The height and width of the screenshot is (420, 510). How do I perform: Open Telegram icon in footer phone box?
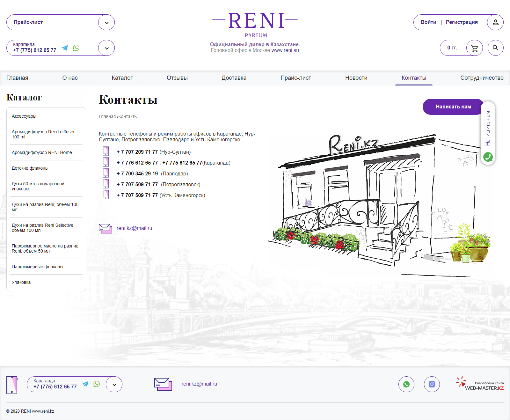(85, 384)
